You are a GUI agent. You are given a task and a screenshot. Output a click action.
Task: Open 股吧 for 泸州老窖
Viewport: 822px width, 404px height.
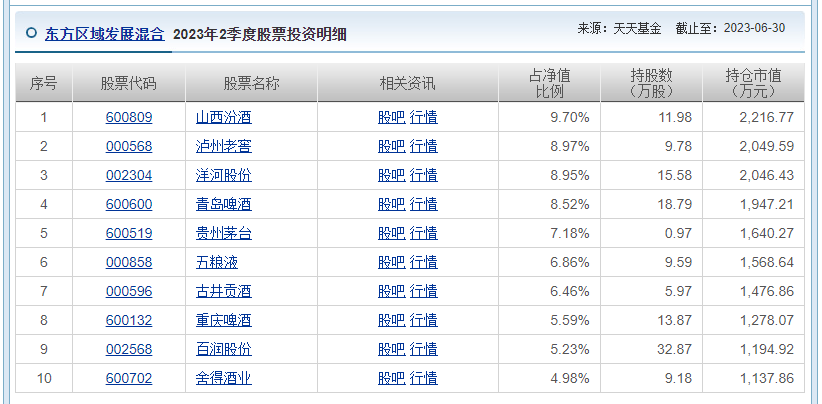coord(392,146)
